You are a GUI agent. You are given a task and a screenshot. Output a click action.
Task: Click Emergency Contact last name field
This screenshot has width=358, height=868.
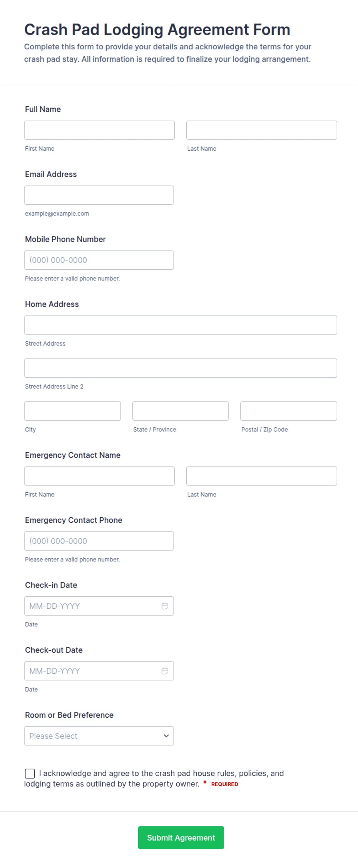[262, 476]
